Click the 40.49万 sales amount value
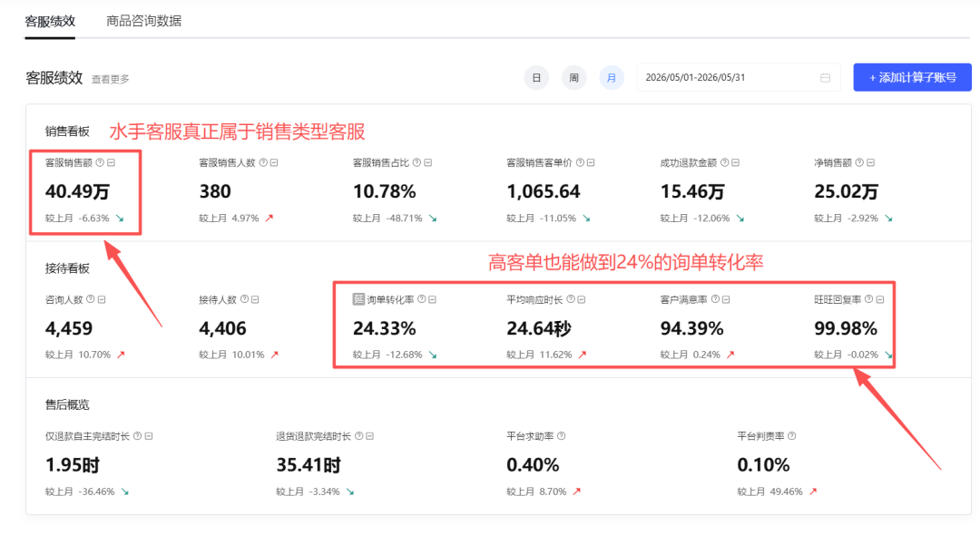 (77, 191)
